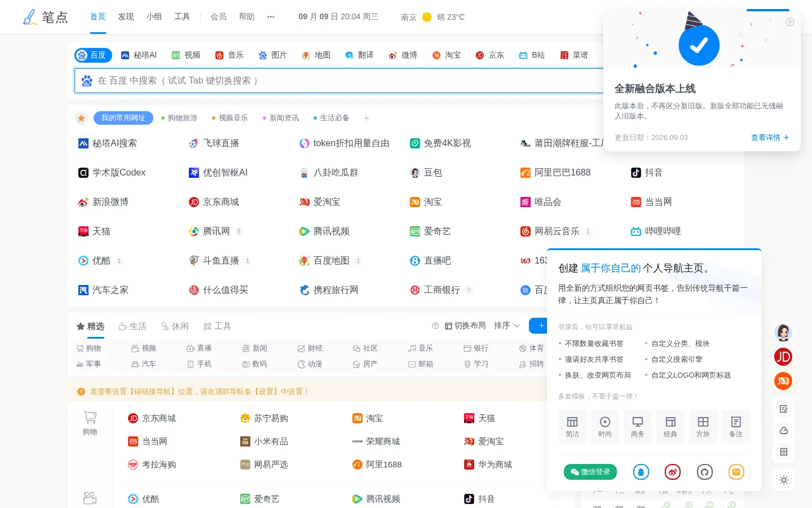Screen dimensions: 812x508
Task: Open the 网易云音乐 bookmark
Action: point(550,231)
